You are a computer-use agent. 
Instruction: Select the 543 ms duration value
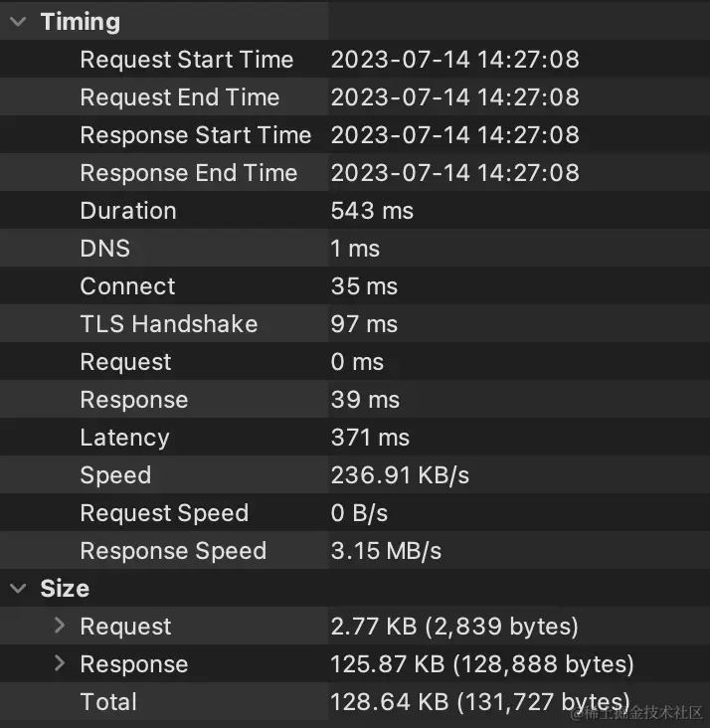[x=372, y=211]
